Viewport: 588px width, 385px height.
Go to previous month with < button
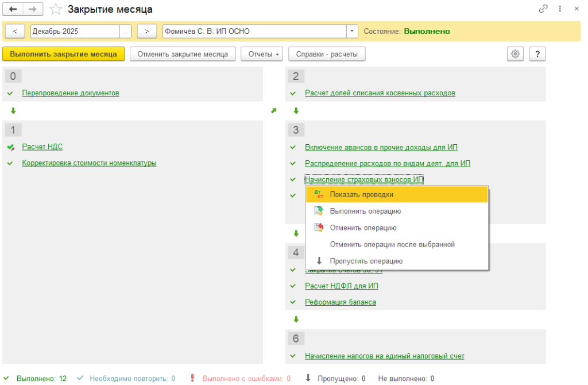pyautogui.click(x=14, y=31)
